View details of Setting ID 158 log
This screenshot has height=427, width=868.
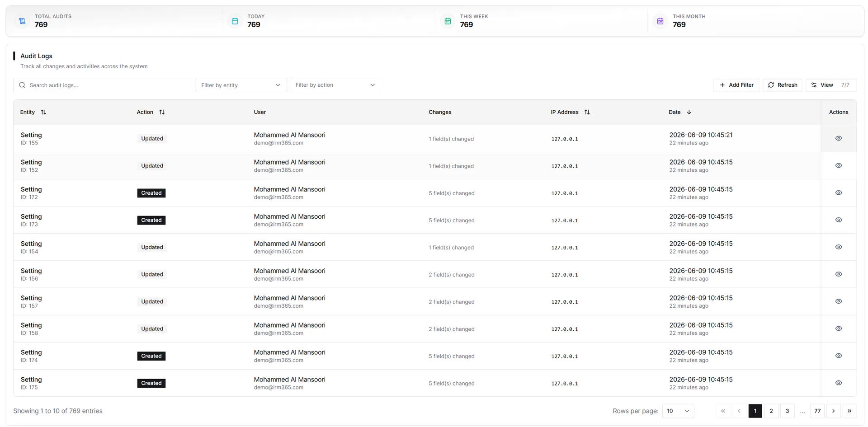[x=838, y=328]
